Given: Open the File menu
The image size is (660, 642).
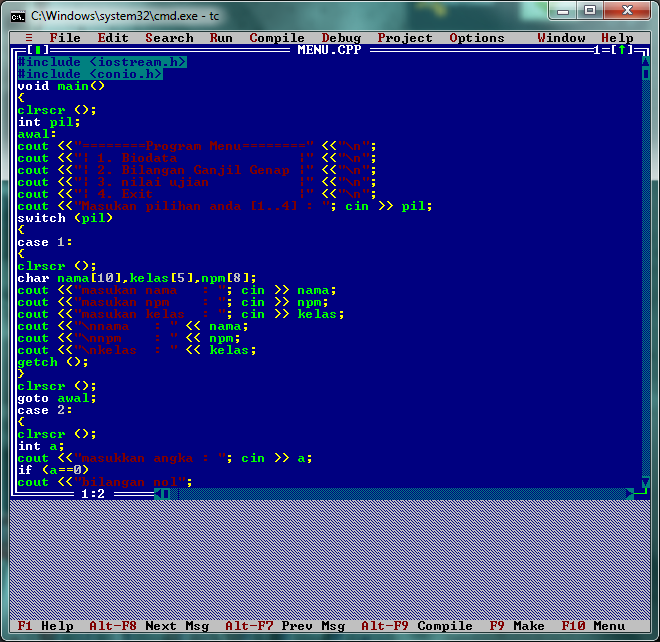Looking at the screenshot, I should coord(65,38).
